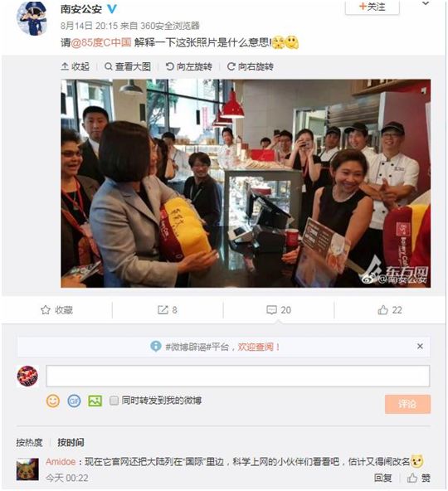Follow the account with +关注 button
Viewport: 448px width, 491px height.
pyautogui.click(x=373, y=7)
